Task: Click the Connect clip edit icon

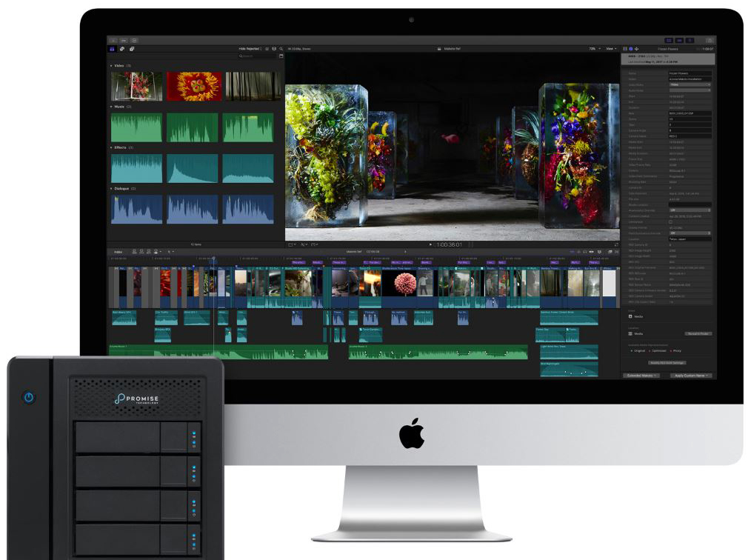Action: click(x=135, y=252)
